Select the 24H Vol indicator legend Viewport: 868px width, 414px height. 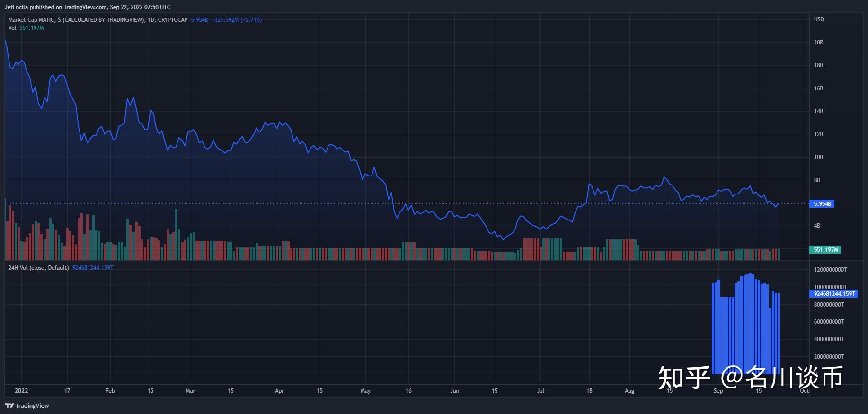point(61,268)
